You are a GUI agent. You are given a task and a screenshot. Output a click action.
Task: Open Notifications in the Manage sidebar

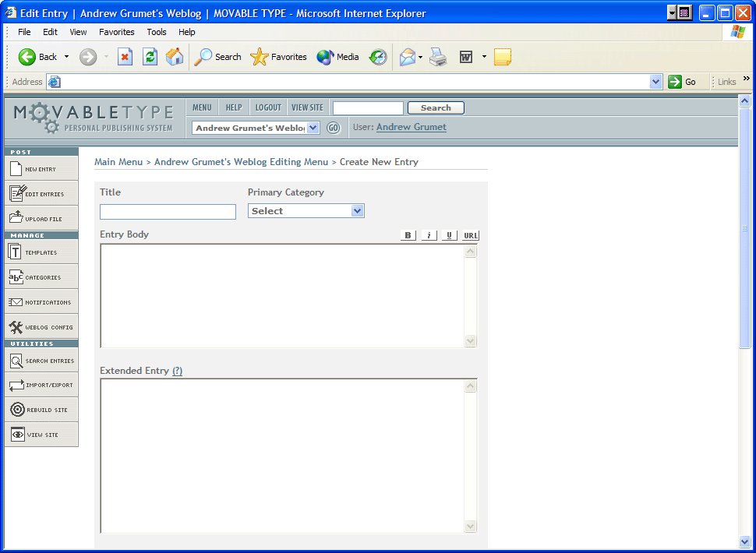pos(41,302)
